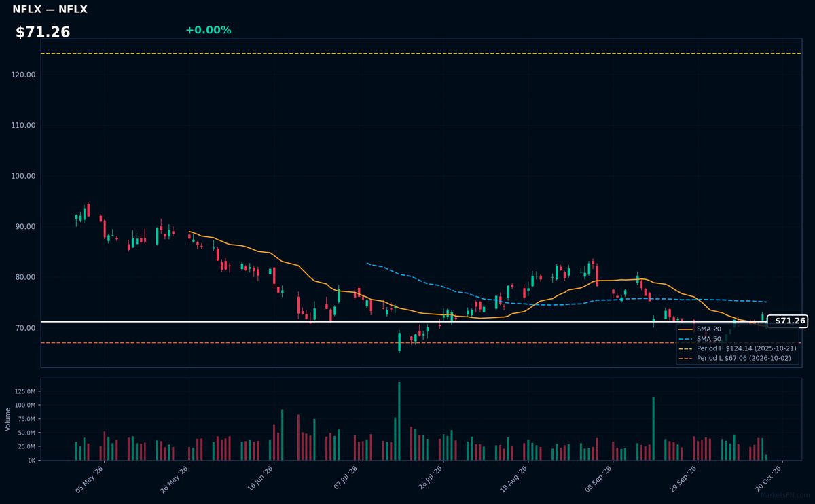The height and width of the screenshot is (504, 815).
Task: Select the $71.26 price heading
Action: pos(43,32)
